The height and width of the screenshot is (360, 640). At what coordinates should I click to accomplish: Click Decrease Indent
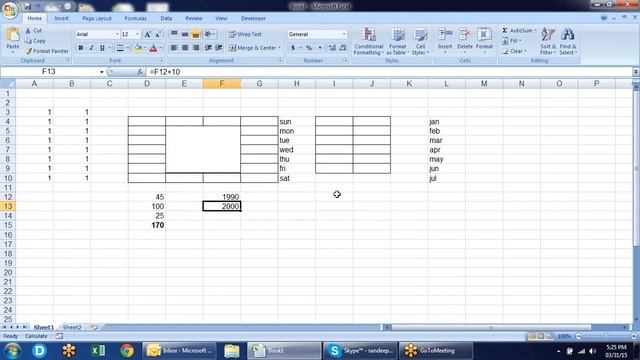pyautogui.click(x=208, y=48)
